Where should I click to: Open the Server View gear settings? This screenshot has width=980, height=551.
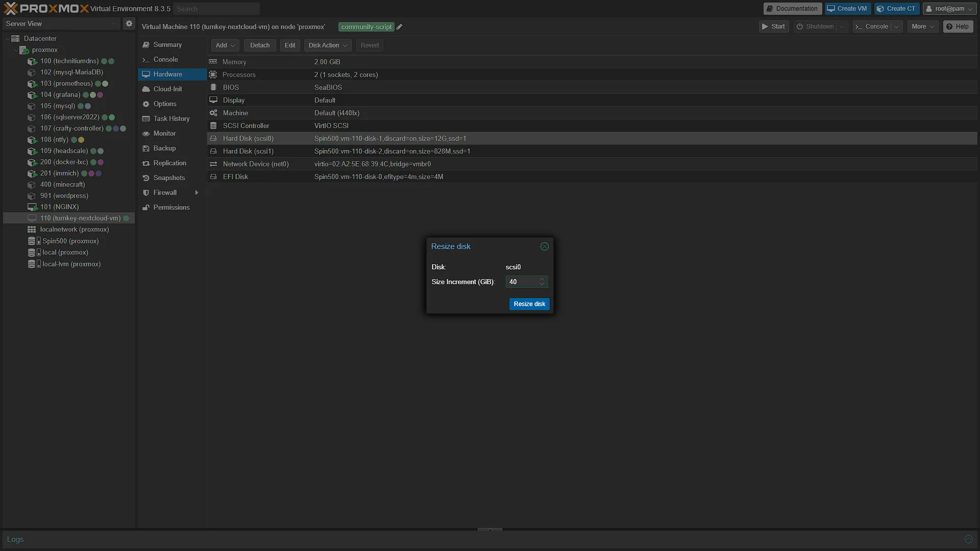pyautogui.click(x=129, y=23)
